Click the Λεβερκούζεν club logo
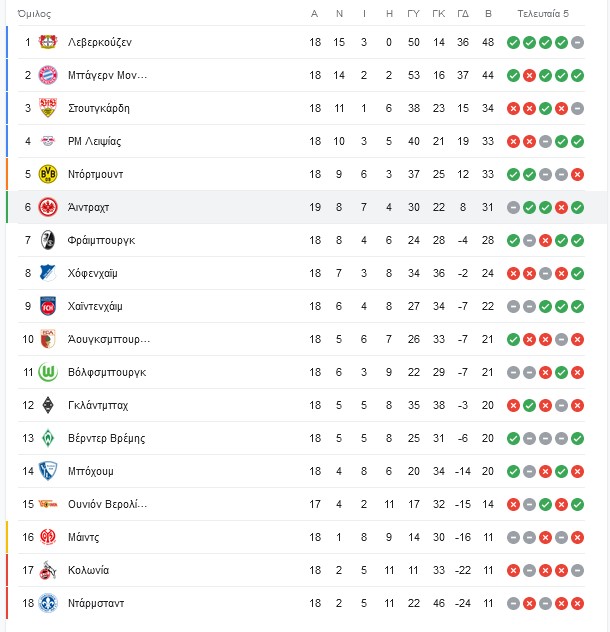 48,42
